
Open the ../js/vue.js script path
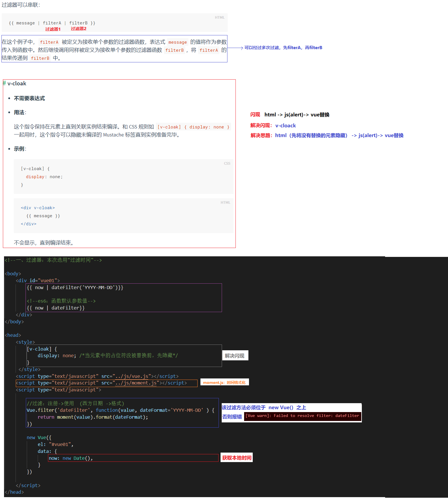132,376
